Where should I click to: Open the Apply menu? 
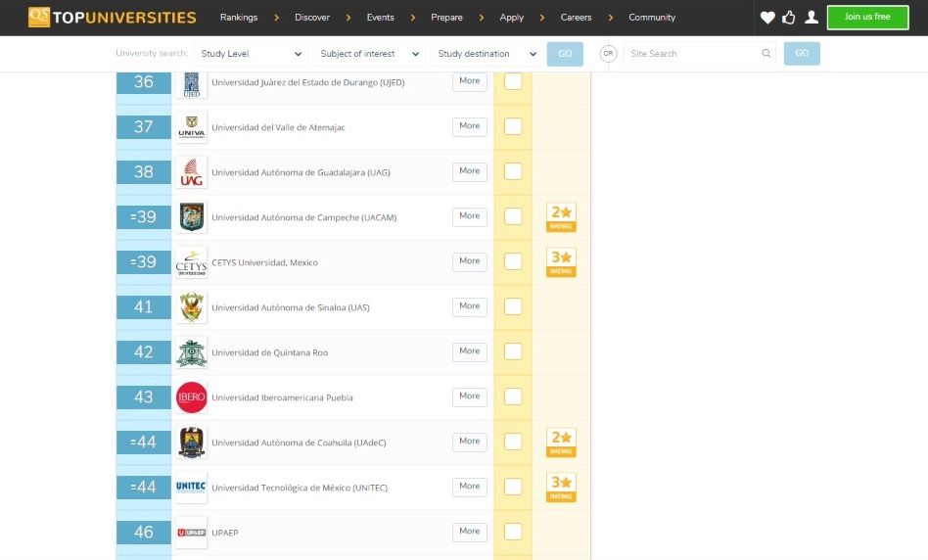(511, 18)
